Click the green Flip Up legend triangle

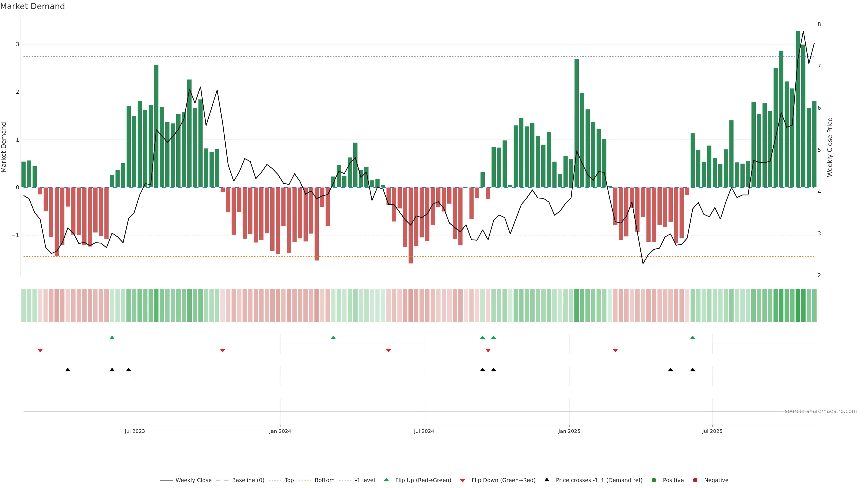tap(387, 480)
